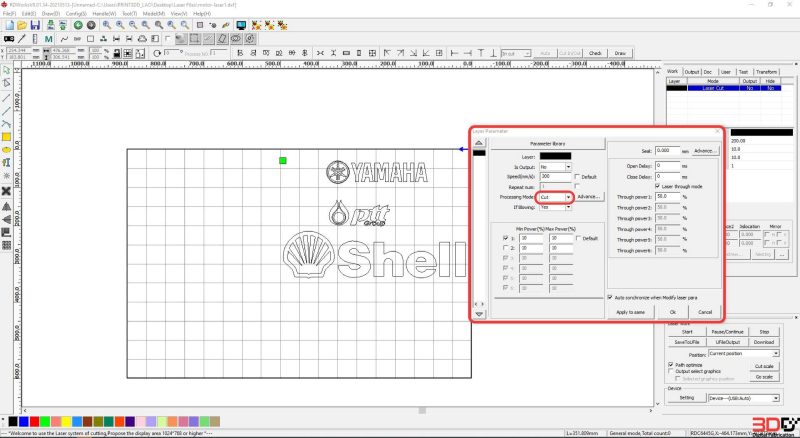The height and width of the screenshot is (438, 800).
Task: Toggle Min/Max Power row 1 checkbox
Action: [x=506, y=238]
